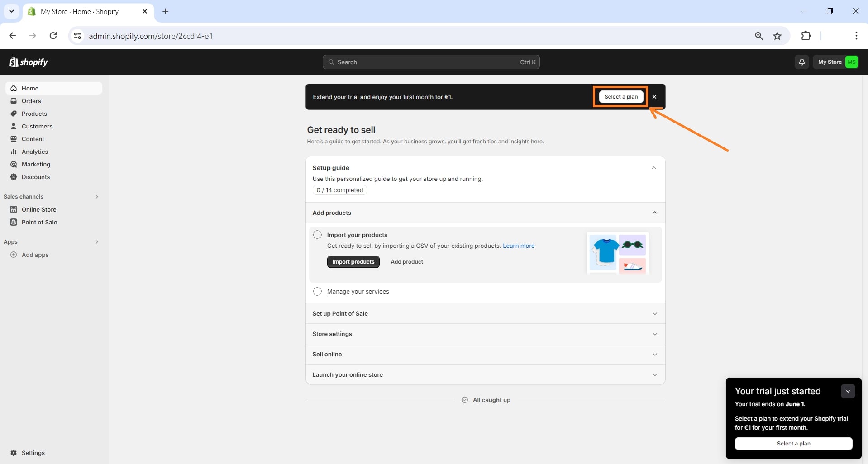Click the Add apps plus icon

[x=14, y=255]
